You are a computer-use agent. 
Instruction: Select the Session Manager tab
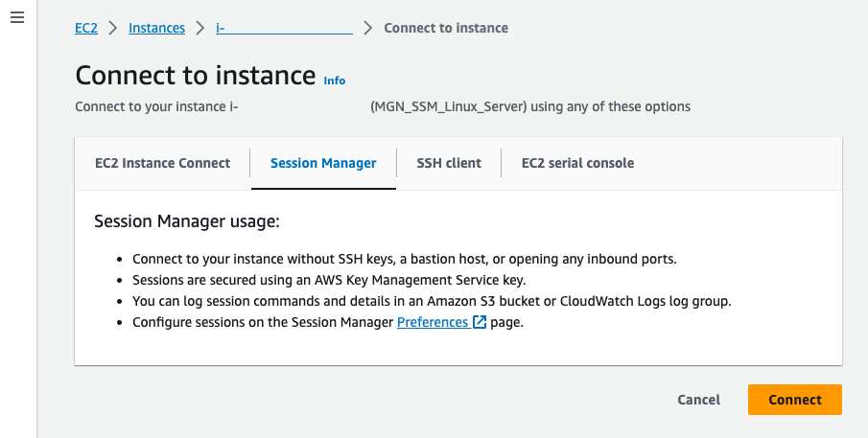pos(323,163)
